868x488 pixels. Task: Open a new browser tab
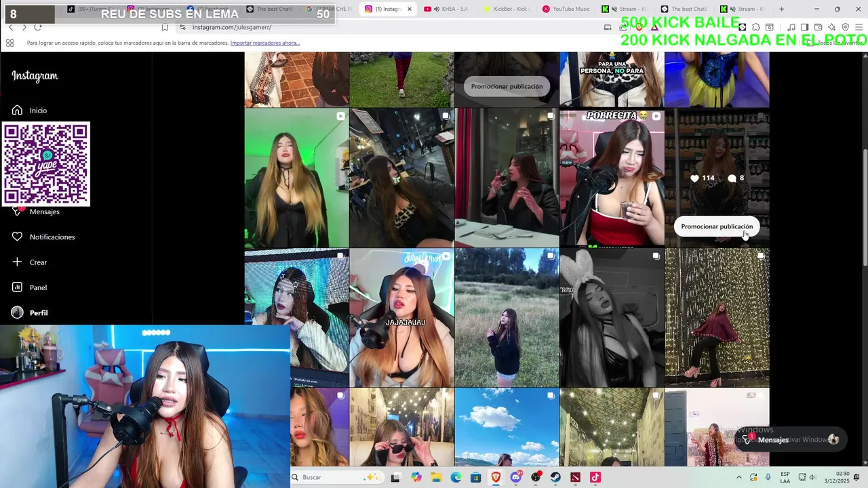coord(781,9)
